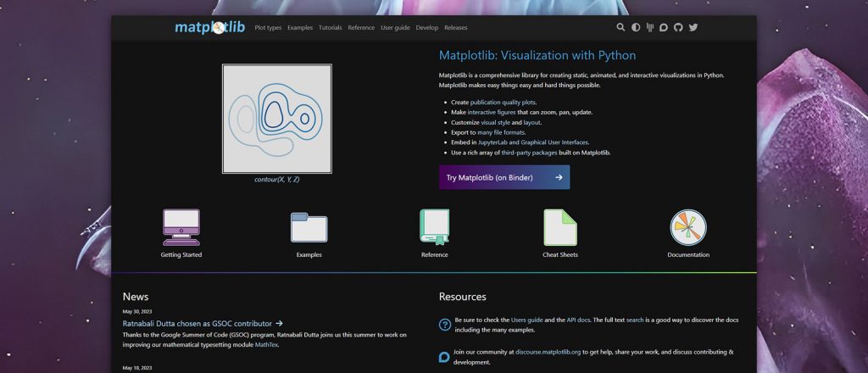868x373 pixels.
Task: Open the User guide nav item
Action: tap(395, 28)
